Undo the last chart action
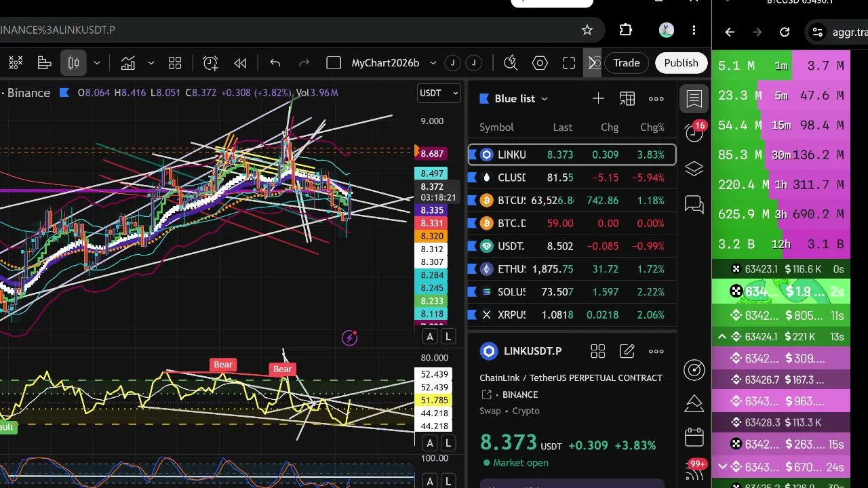Screen dimensions: 868x488 [x=275, y=63]
